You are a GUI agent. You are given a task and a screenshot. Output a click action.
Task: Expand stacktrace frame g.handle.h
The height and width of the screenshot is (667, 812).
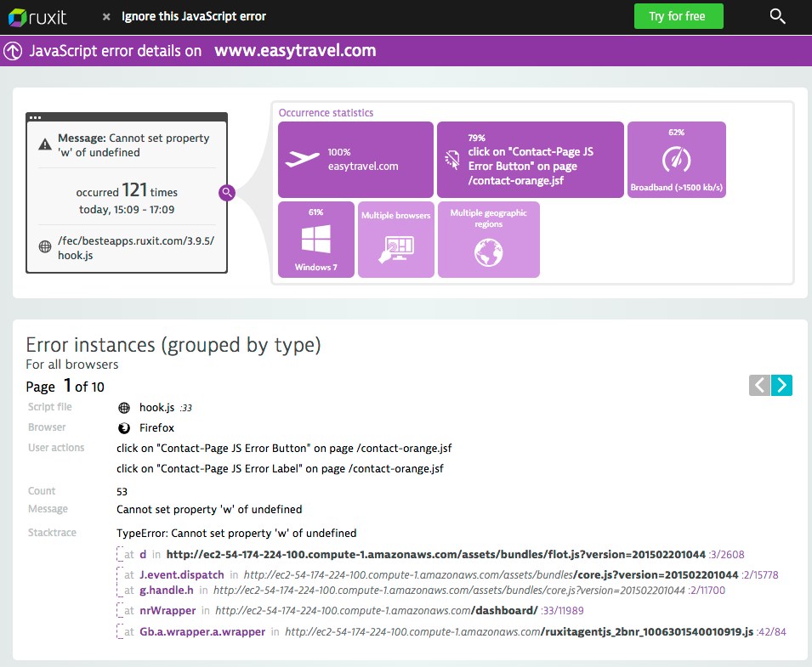pos(121,590)
